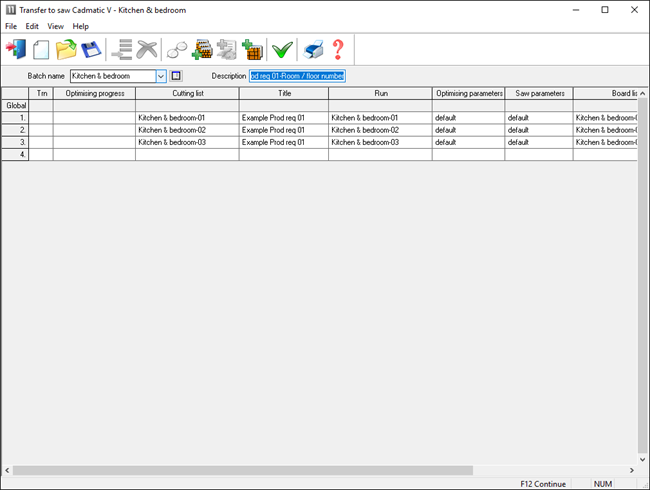
Task: Click the green checkmark toolbar icon
Action: pyautogui.click(x=283, y=49)
